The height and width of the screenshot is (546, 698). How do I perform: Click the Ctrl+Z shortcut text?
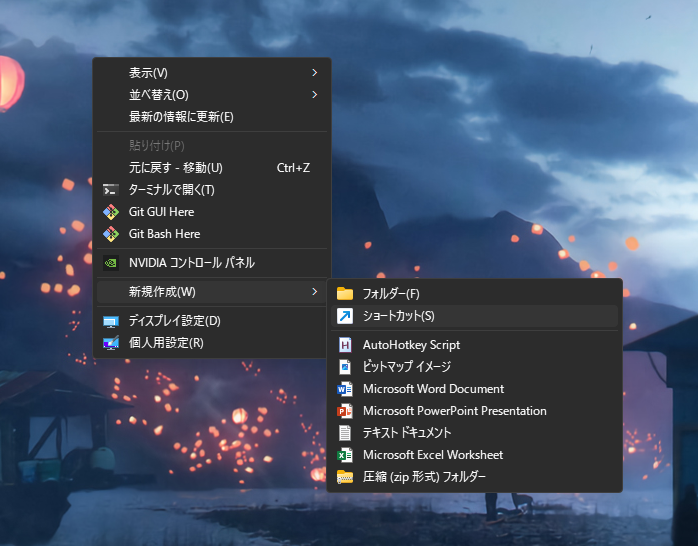293,168
